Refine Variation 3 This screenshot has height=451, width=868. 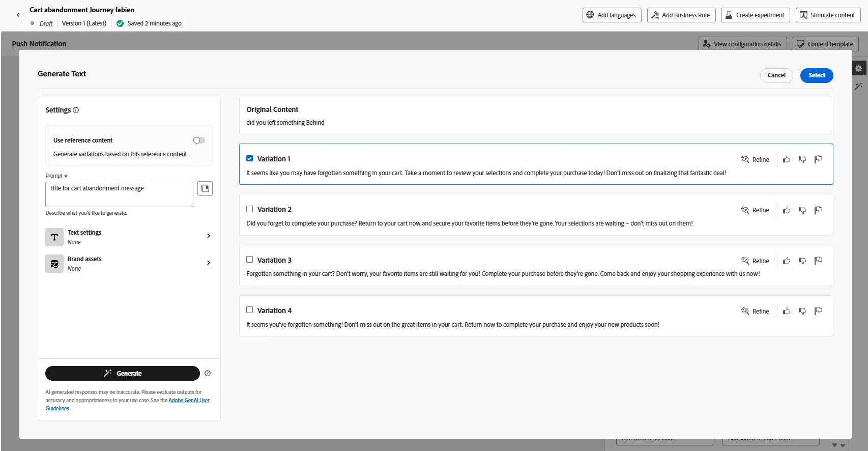(756, 261)
